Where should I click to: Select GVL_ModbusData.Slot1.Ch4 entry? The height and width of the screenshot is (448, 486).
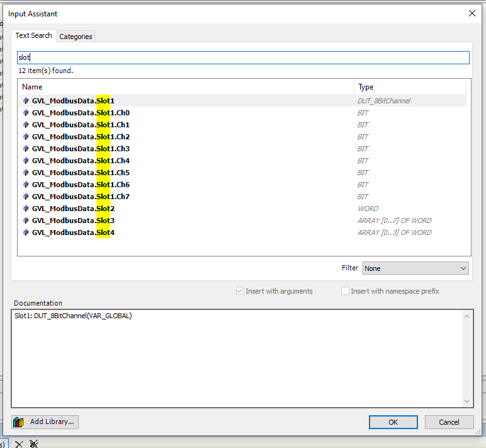tap(242, 161)
